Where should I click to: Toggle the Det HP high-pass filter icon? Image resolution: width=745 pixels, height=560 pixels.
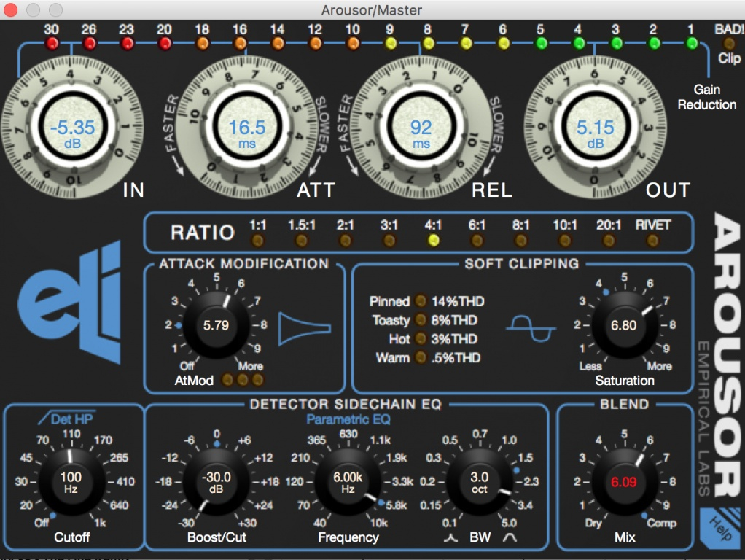66,419
